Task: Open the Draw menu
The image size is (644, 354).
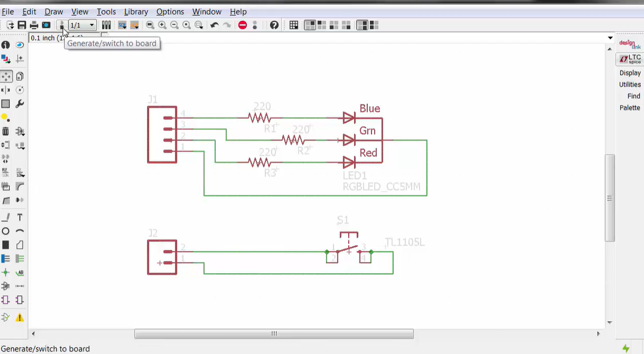Action: click(x=54, y=11)
